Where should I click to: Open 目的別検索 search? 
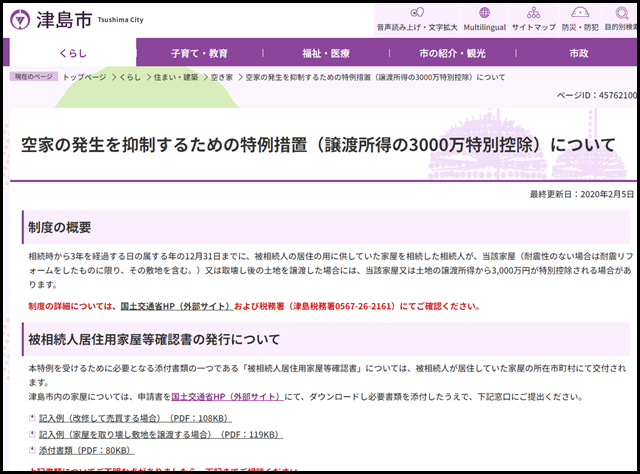[x=620, y=20]
